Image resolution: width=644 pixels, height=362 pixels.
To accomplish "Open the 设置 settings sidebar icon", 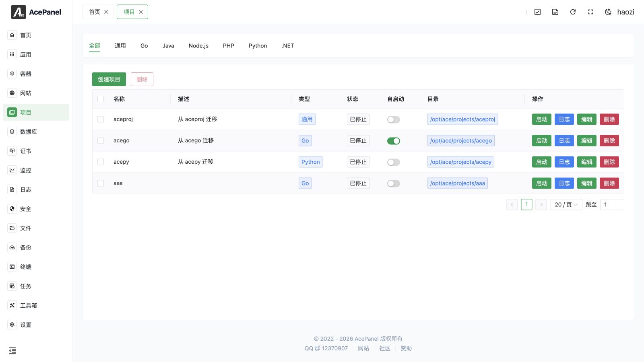I will [x=12, y=325].
